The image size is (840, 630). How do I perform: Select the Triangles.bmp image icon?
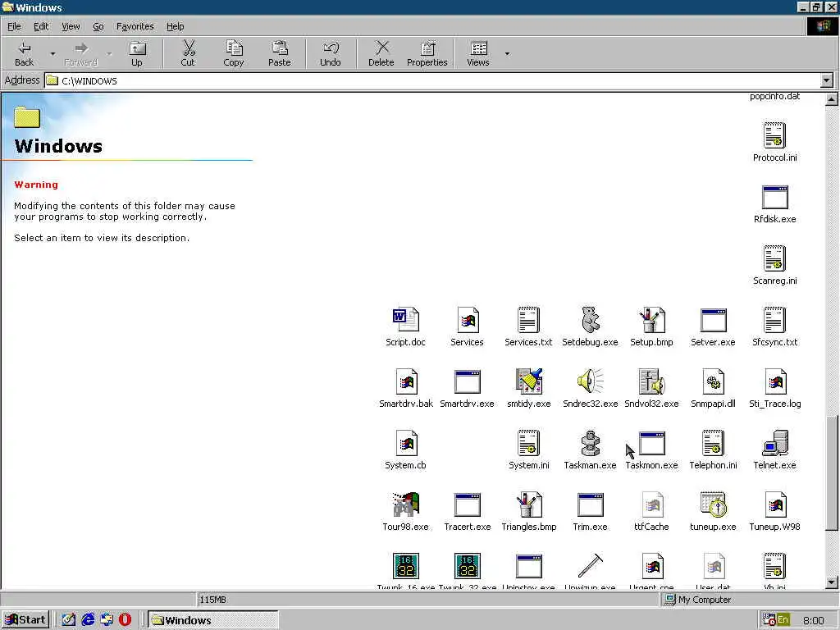528,504
